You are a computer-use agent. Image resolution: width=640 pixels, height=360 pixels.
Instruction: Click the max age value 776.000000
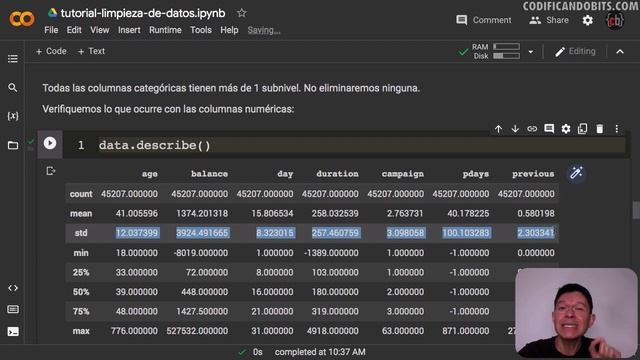click(x=134, y=331)
